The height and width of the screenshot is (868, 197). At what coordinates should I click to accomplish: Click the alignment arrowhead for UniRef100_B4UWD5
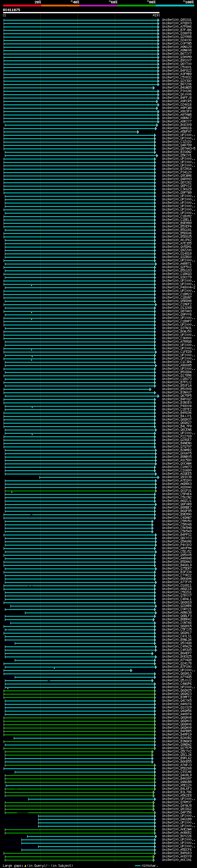tap(154, 88)
